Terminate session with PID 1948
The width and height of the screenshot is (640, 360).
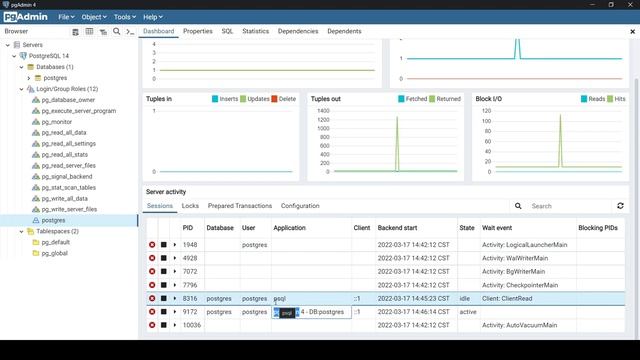(x=152, y=244)
